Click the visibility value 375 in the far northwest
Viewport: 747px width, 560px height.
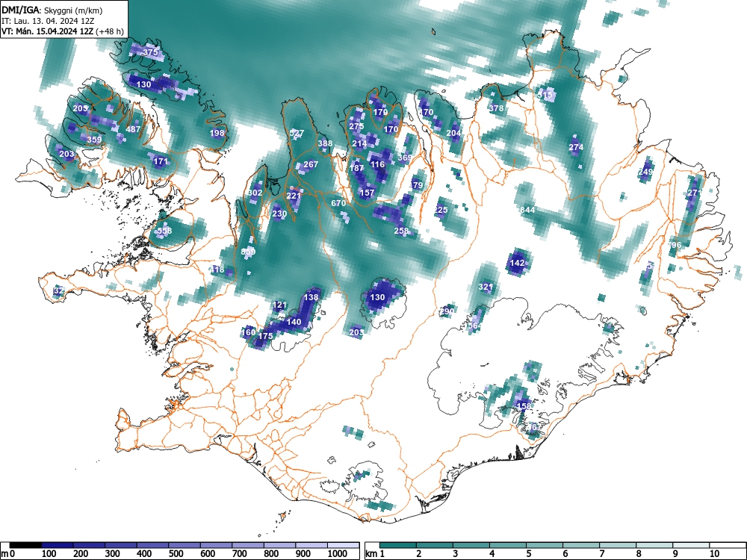(x=150, y=52)
